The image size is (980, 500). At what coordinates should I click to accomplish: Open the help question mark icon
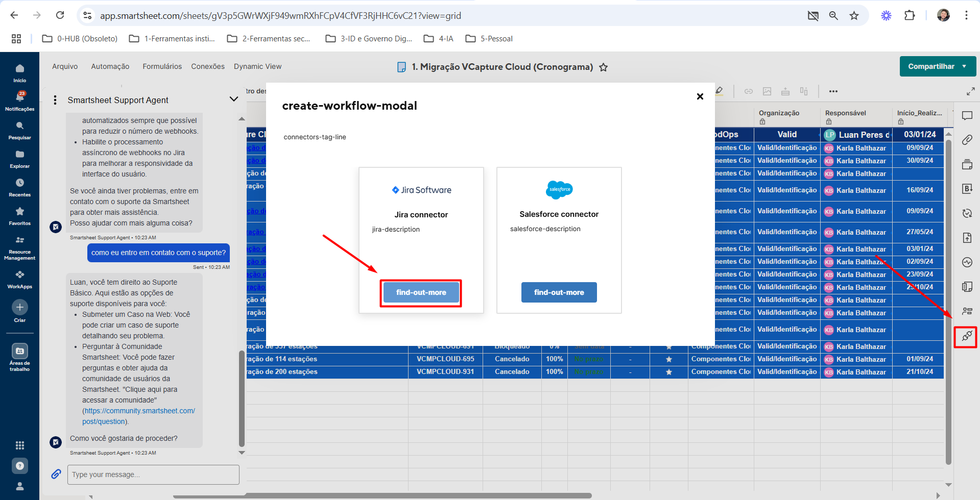19,466
